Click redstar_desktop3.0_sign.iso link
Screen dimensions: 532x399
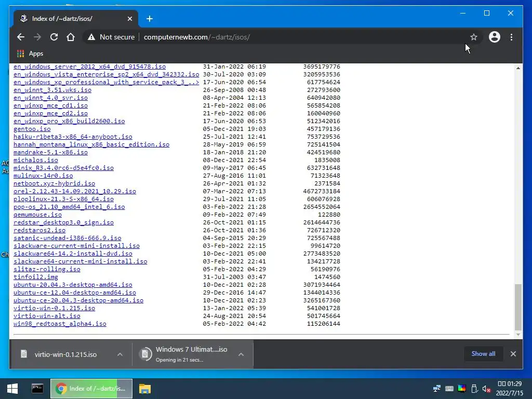click(x=63, y=222)
